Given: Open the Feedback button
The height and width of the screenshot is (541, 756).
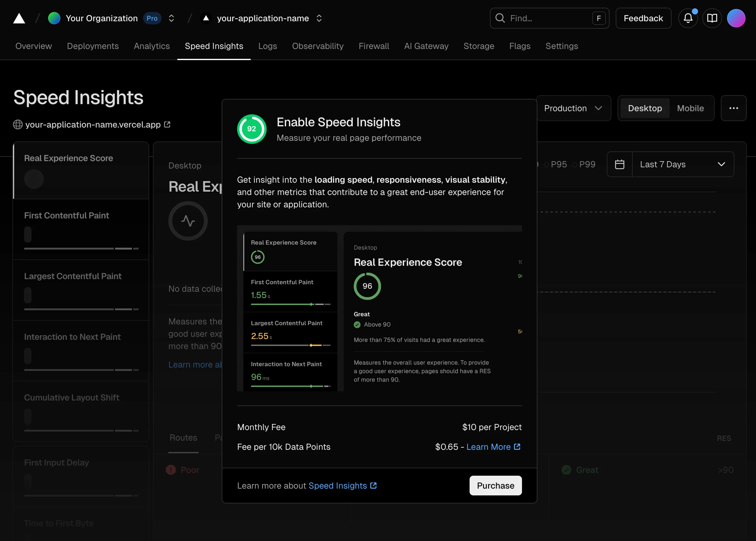Looking at the screenshot, I should (x=643, y=18).
